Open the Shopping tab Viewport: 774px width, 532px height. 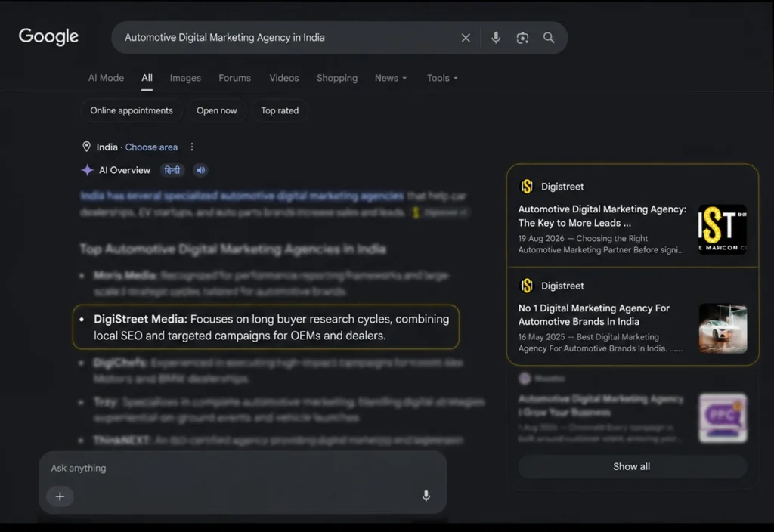[x=337, y=78]
